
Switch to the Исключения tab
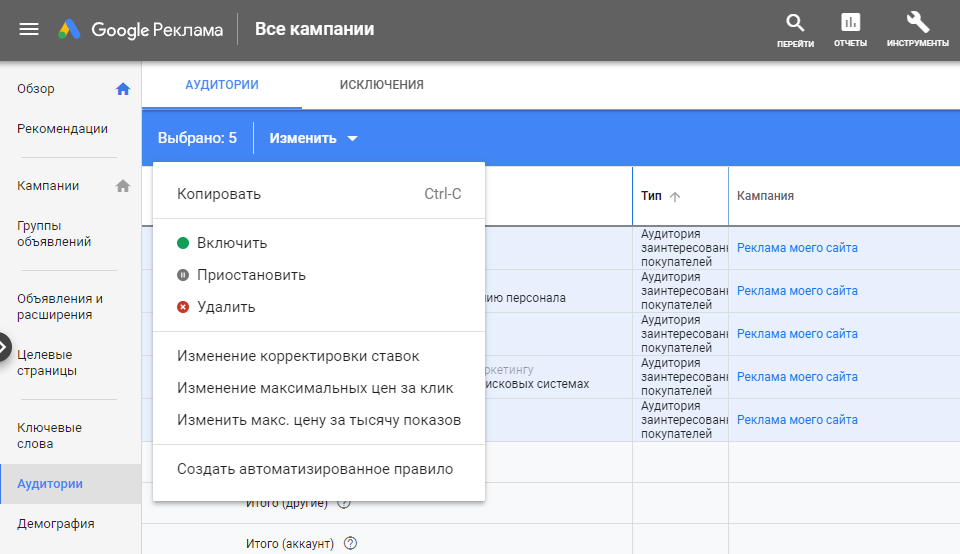pos(381,85)
